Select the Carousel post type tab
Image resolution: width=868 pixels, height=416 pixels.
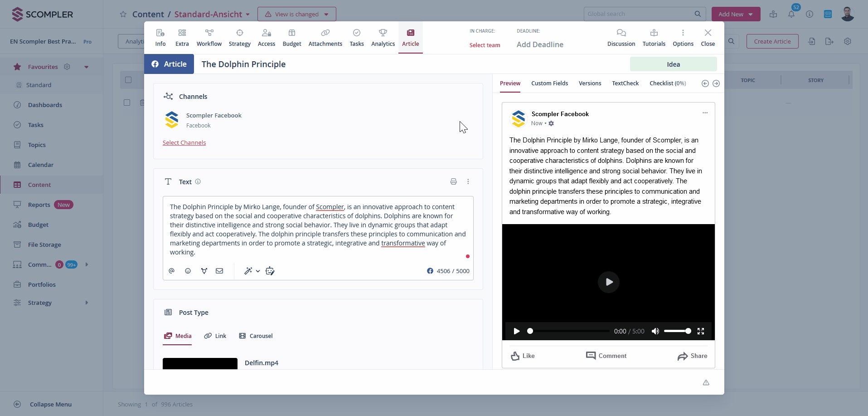tap(256, 336)
